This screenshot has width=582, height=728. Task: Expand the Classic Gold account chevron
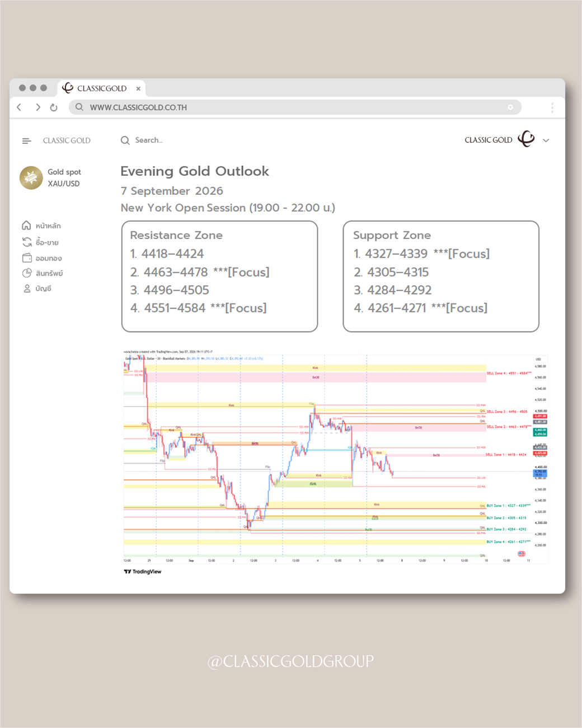click(546, 141)
